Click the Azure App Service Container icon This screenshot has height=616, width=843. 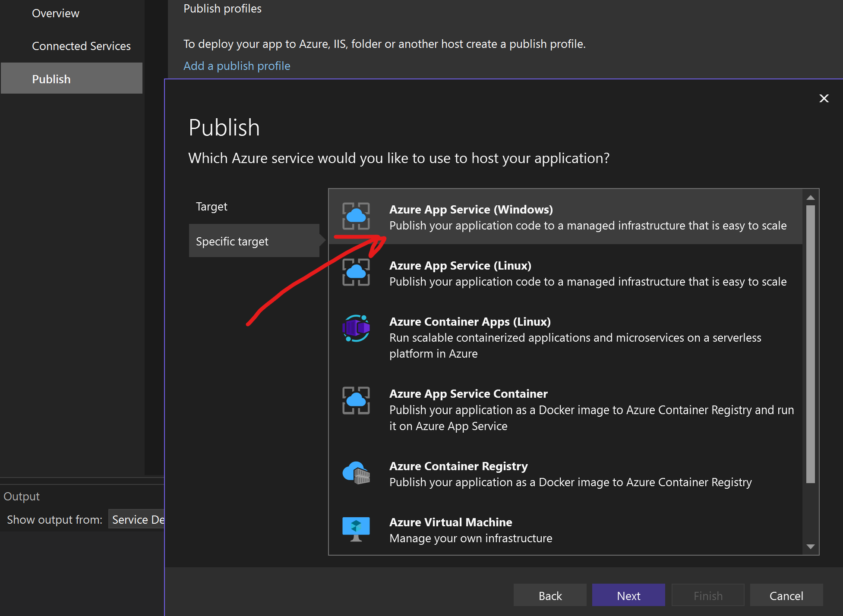(356, 400)
